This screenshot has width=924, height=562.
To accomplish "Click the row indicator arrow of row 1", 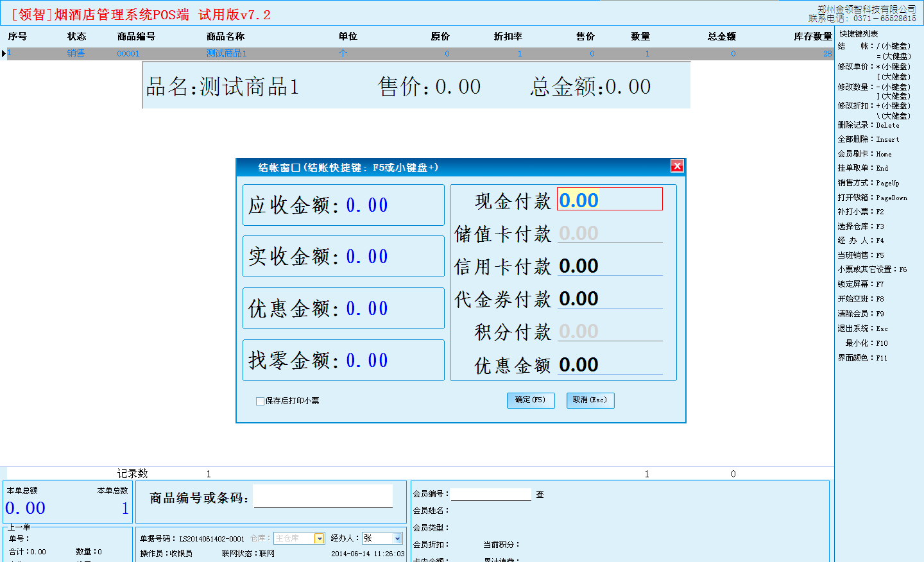I will 4,53.
